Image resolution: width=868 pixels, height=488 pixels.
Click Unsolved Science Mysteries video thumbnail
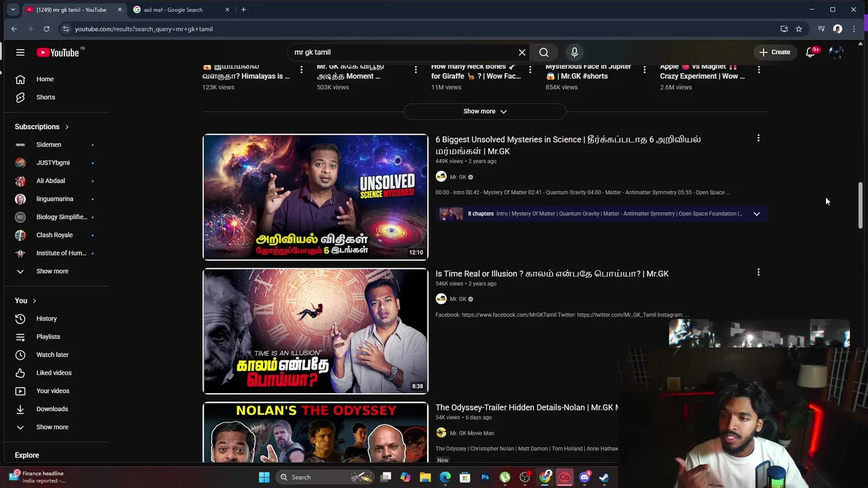(x=315, y=197)
